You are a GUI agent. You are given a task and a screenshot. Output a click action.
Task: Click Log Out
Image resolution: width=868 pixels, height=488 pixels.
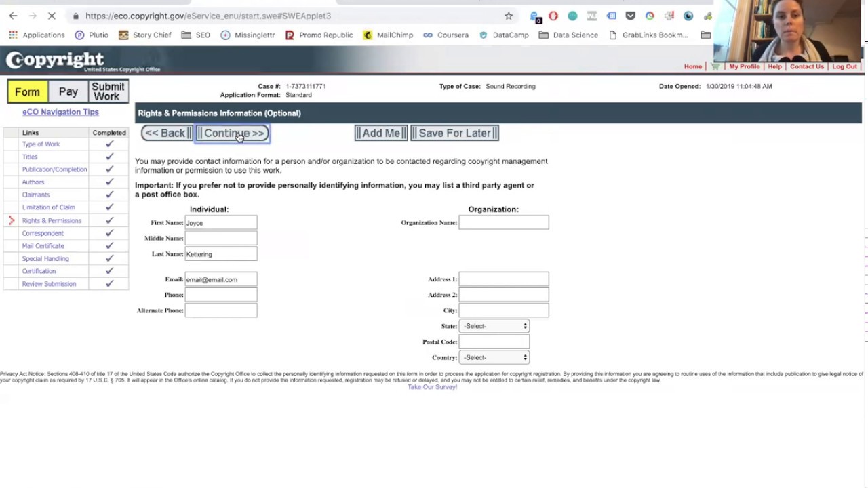pos(844,66)
